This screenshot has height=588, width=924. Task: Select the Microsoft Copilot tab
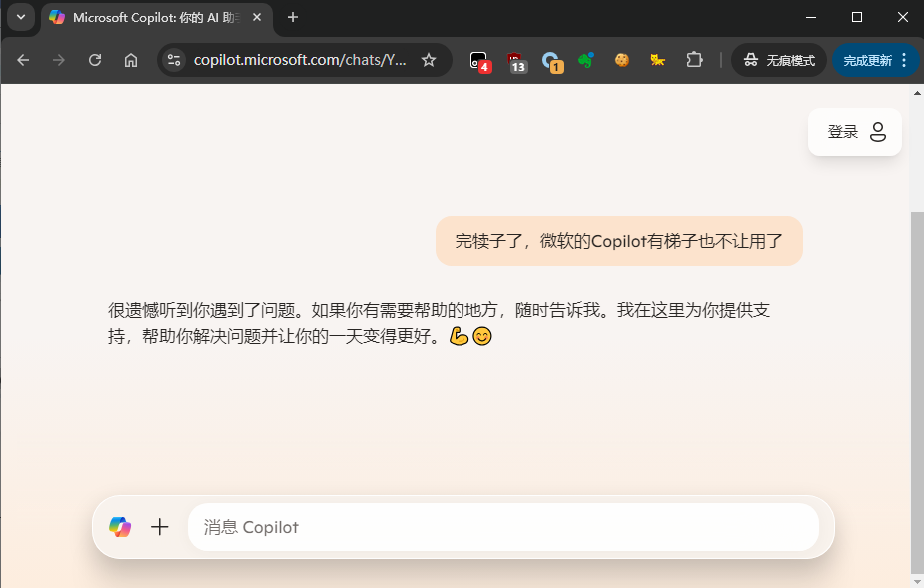tap(156, 18)
